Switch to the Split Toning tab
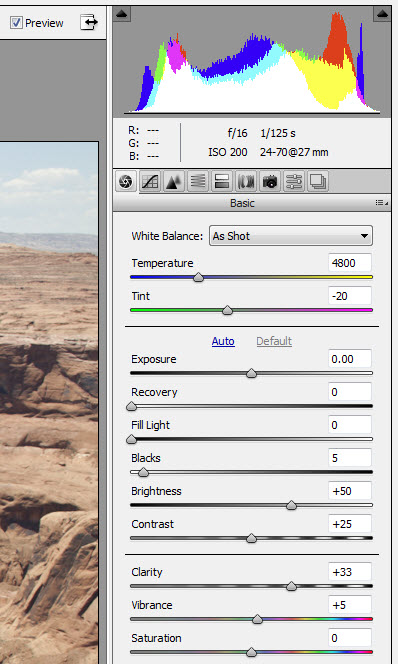398x664 pixels. 222,182
